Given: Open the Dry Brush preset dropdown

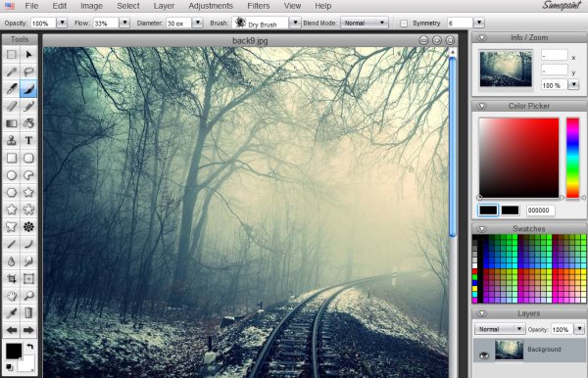Looking at the screenshot, I should (x=295, y=23).
